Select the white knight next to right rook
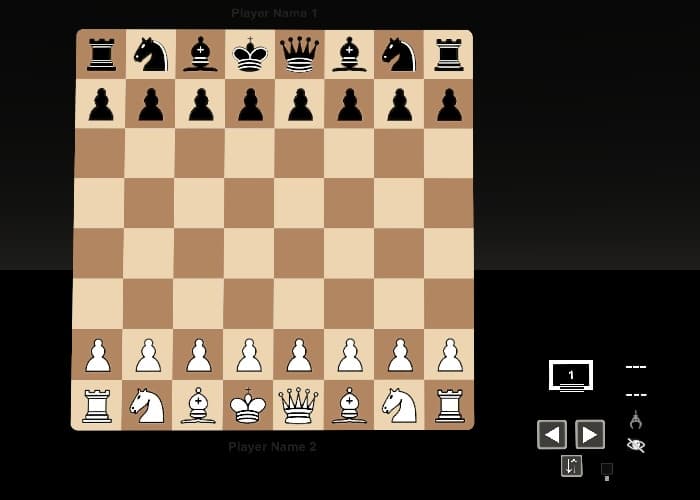Viewport: 700px width, 500px height. point(400,405)
